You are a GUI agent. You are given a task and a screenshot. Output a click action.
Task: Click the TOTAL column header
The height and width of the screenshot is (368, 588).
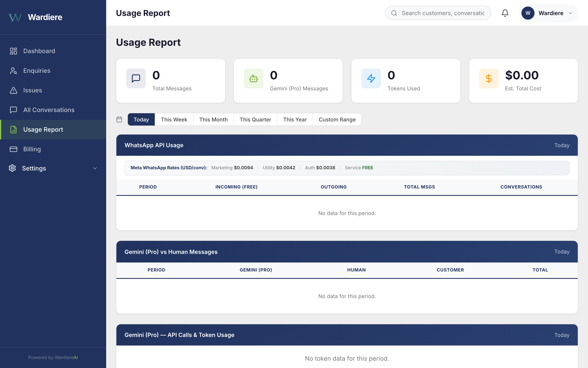point(540,270)
